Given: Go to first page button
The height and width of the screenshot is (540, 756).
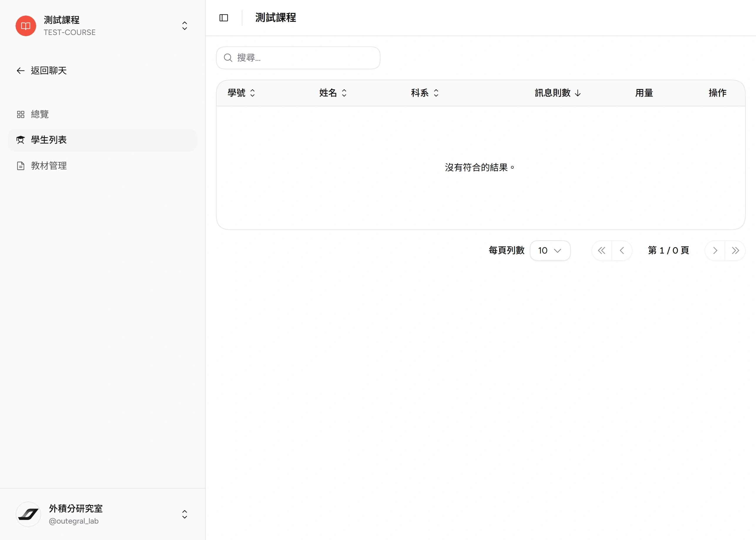Looking at the screenshot, I should click(x=602, y=251).
